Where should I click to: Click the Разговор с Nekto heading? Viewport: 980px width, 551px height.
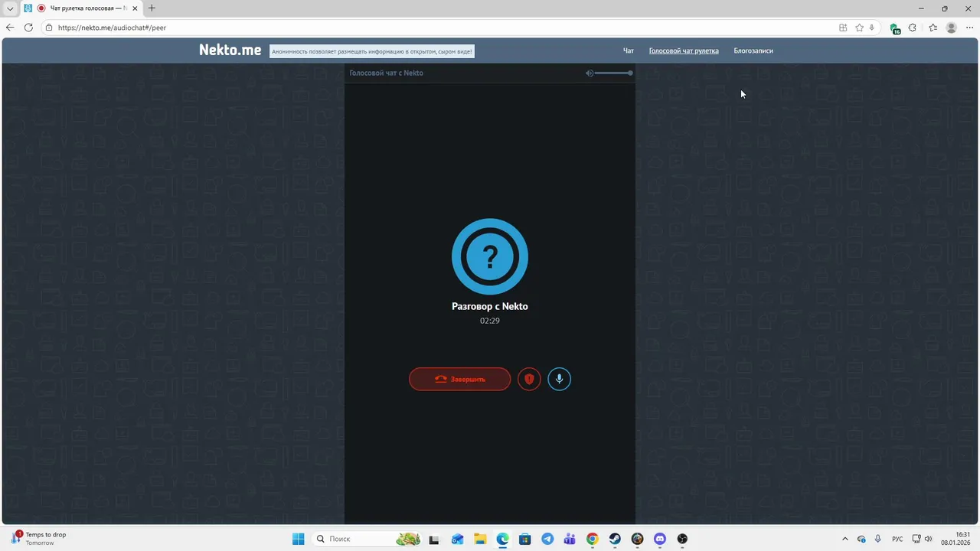pyautogui.click(x=490, y=306)
